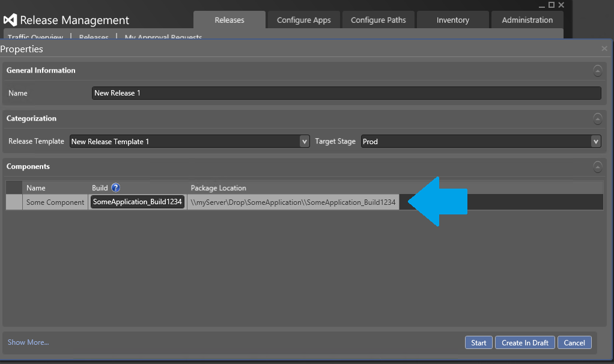Image resolution: width=614 pixels, height=364 pixels.
Task: Collapse the General Information section
Action: 597,70
